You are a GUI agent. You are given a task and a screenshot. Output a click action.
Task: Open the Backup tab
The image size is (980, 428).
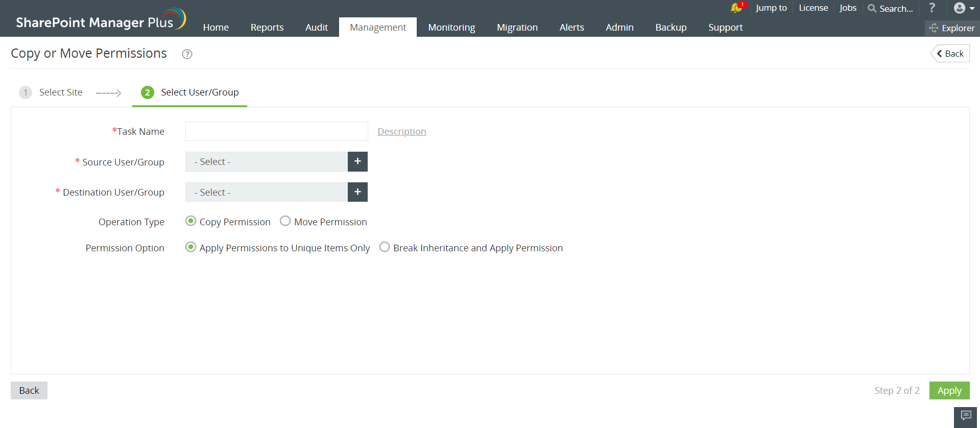click(x=671, y=27)
